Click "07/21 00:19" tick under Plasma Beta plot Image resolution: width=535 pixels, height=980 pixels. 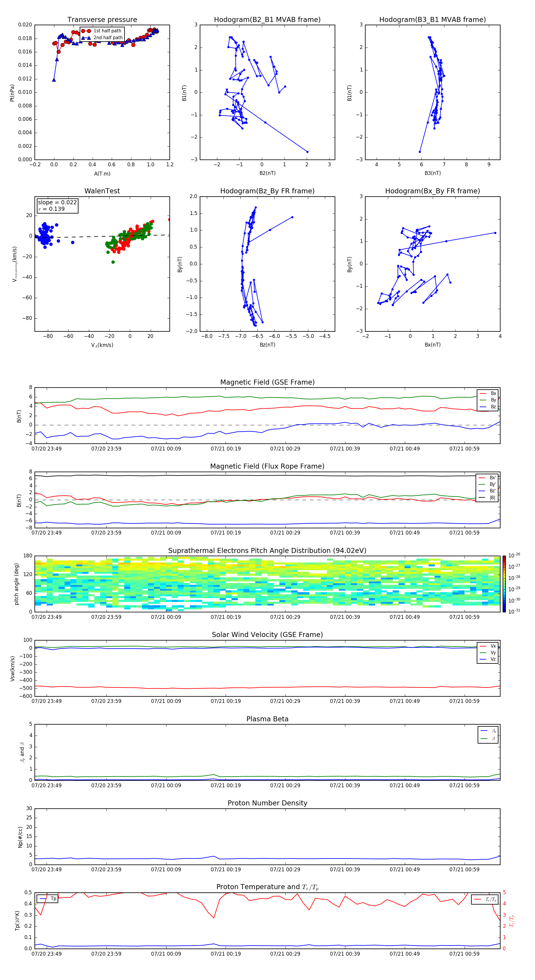226,785
